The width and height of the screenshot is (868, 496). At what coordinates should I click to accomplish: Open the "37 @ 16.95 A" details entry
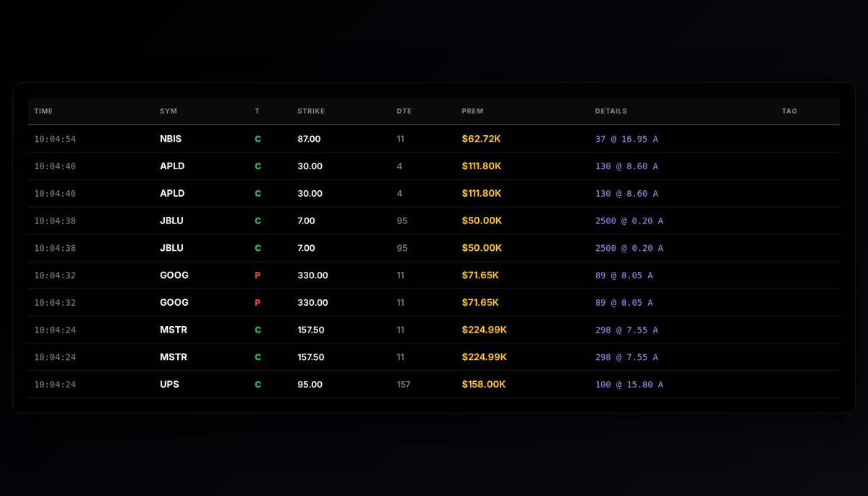626,139
